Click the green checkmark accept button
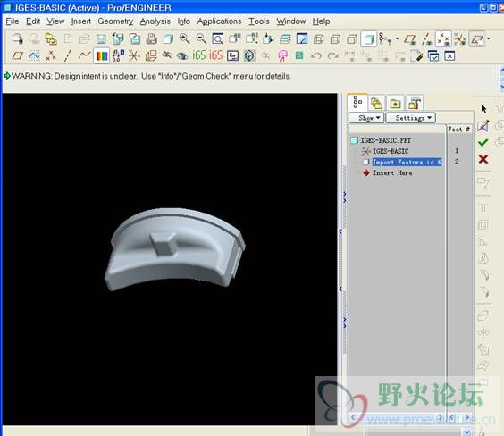 (483, 142)
